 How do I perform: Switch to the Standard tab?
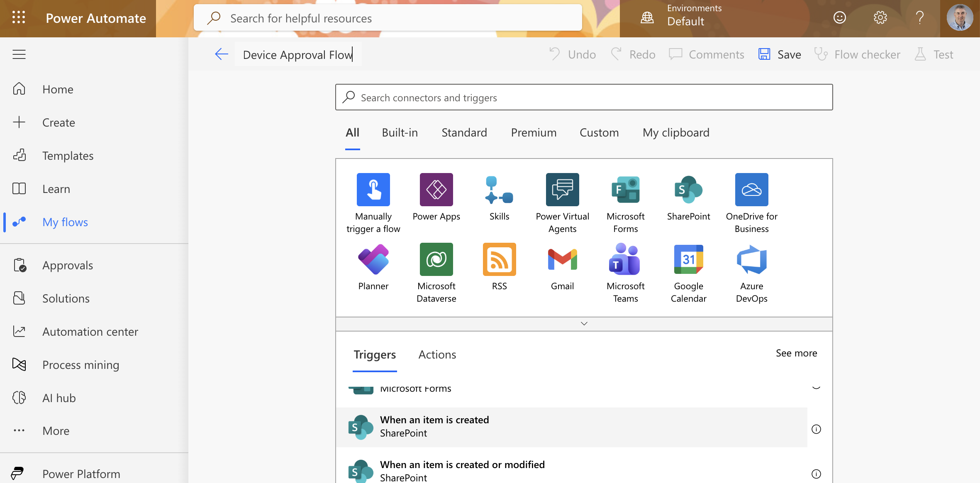coord(464,133)
